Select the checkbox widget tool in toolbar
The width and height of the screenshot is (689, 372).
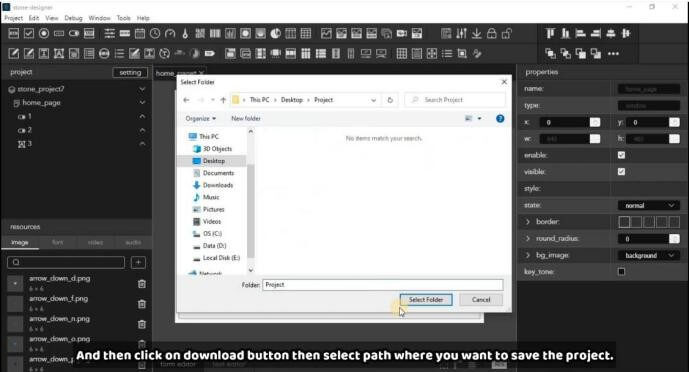pyautogui.click(x=29, y=33)
